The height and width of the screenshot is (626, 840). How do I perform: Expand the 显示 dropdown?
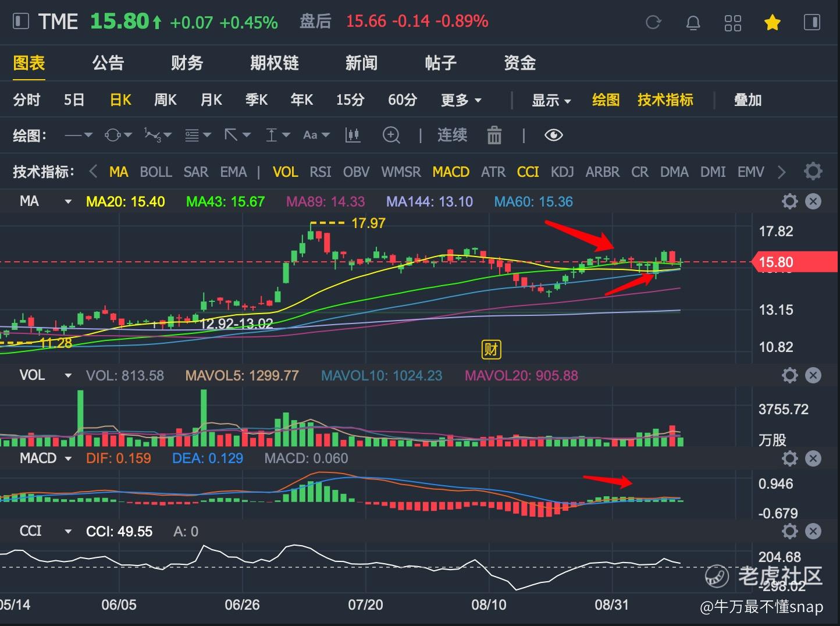pos(551,100)
